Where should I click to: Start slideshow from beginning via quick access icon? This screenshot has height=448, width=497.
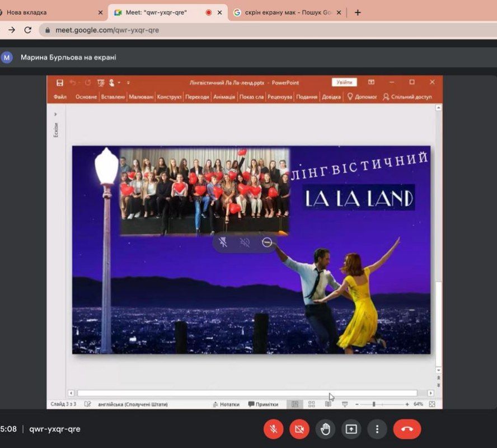(x=101, y=83)
